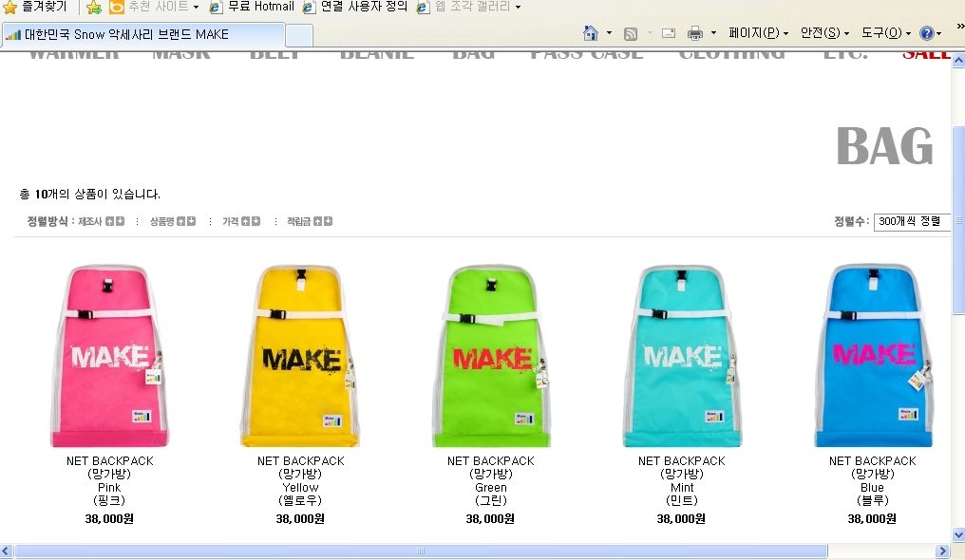The height and width of the screenshot is (560, 965).
Task: Sort by 적립금 ascending arrow
Action: click(x=317, y=221)
